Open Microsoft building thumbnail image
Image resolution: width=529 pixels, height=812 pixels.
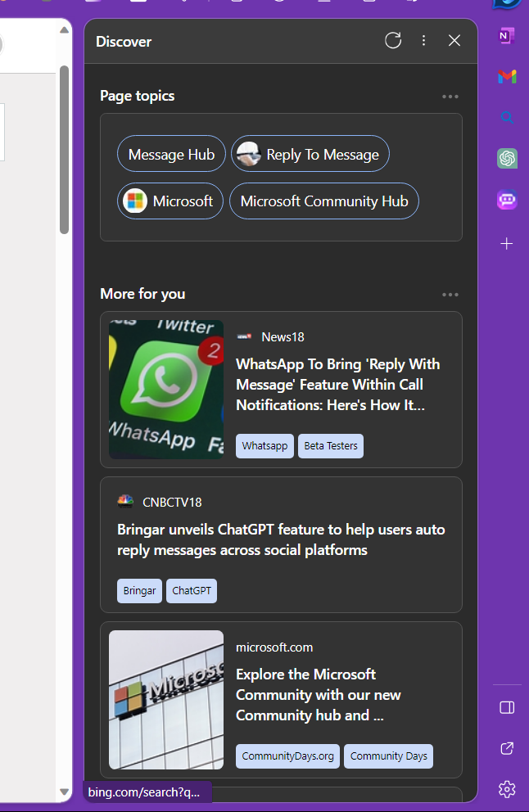click(x=166, y=700)
